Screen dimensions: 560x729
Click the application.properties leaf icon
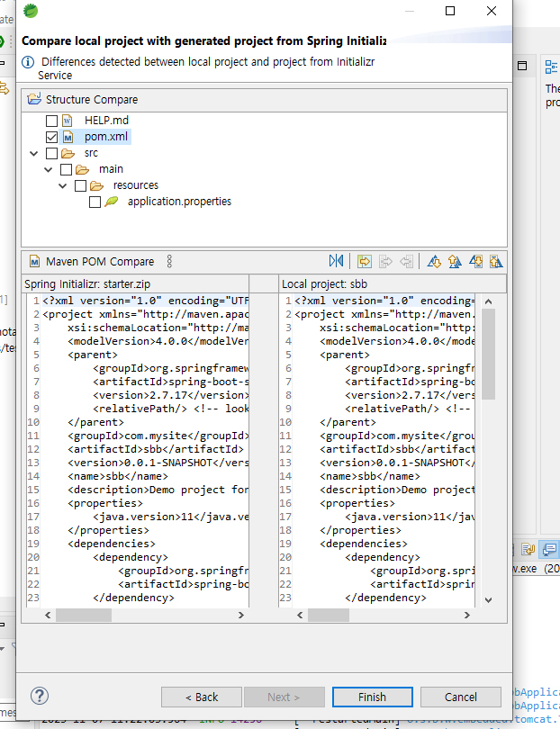click(111, 202)
